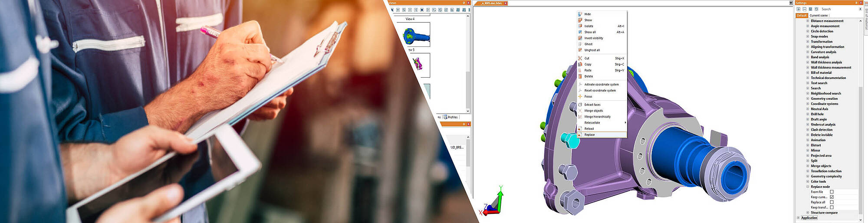Select the _a_l005.me.3dvs document tab
This screenshot has height=223, width=868.
pos(491,3)
